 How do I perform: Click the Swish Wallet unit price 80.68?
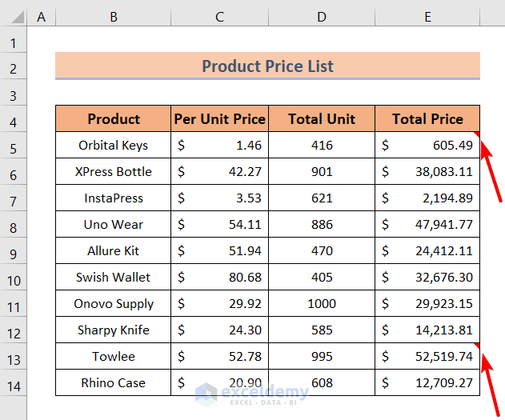(x=219, y=278)
